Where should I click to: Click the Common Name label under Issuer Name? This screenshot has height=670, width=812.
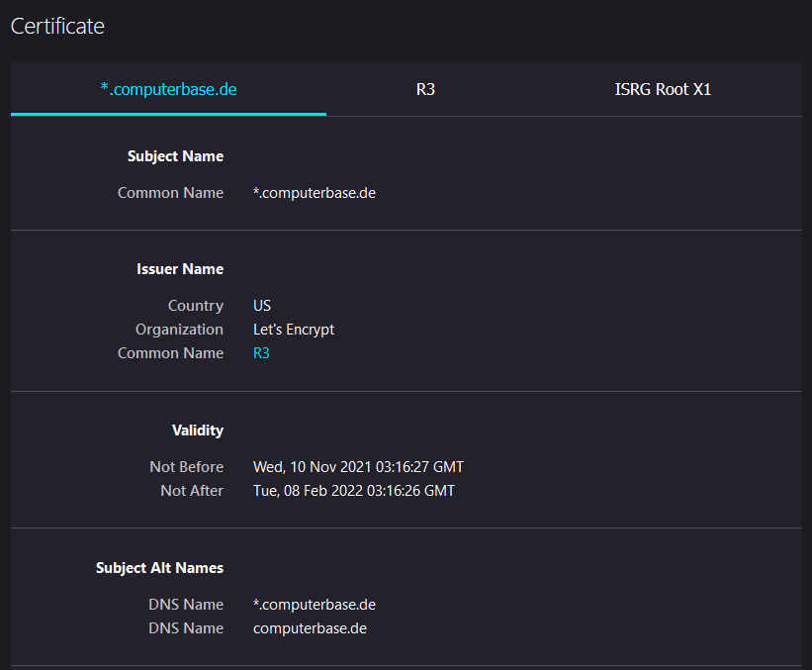[170, 353]
